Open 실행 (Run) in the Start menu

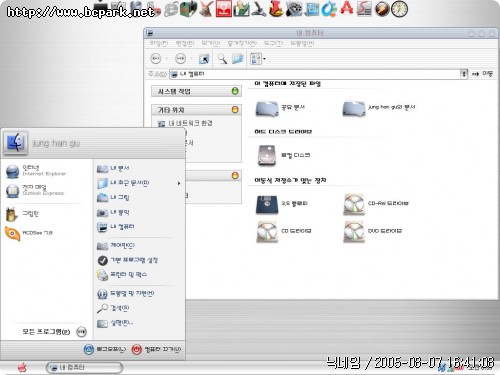[x=115, y=323]
